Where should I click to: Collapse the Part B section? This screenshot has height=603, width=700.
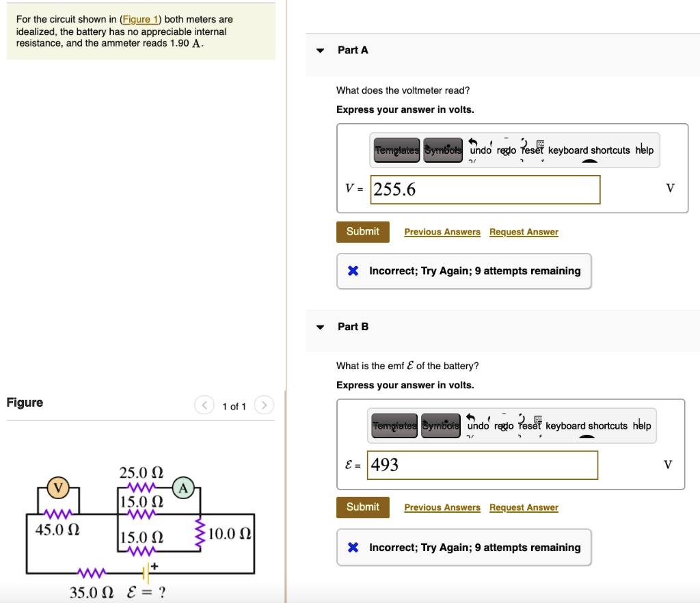(319, 327)
